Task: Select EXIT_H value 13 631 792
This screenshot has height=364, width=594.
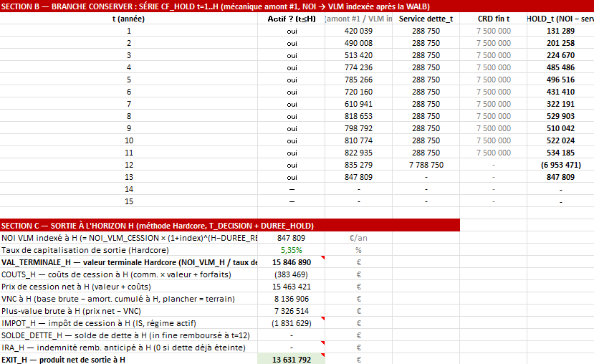Action: coord(292,360)
